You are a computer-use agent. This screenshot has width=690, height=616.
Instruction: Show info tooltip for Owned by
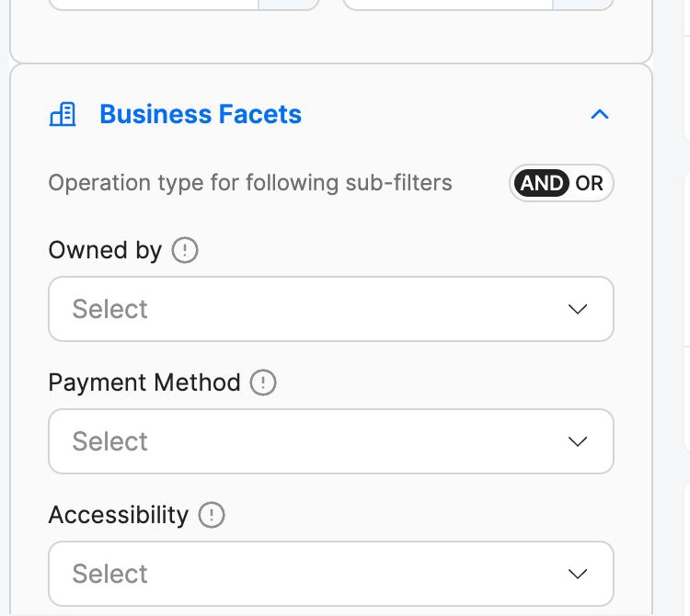[185, 250]
